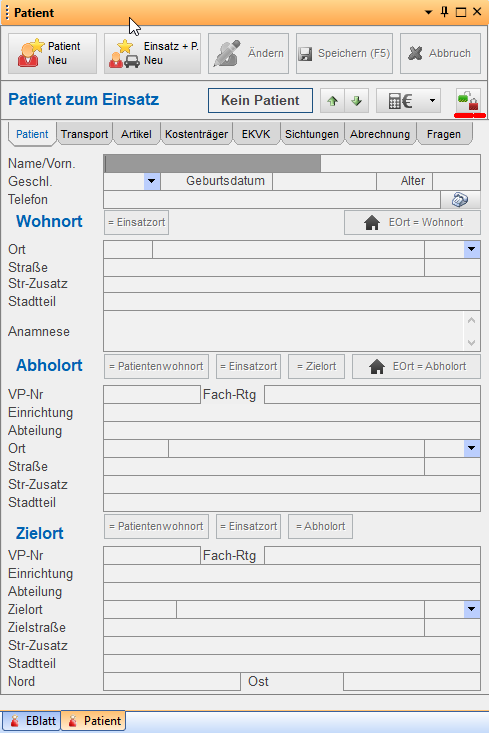Click the Patient Neu icon button
This screenshot has height=733, width=489.
click(52, 53)
